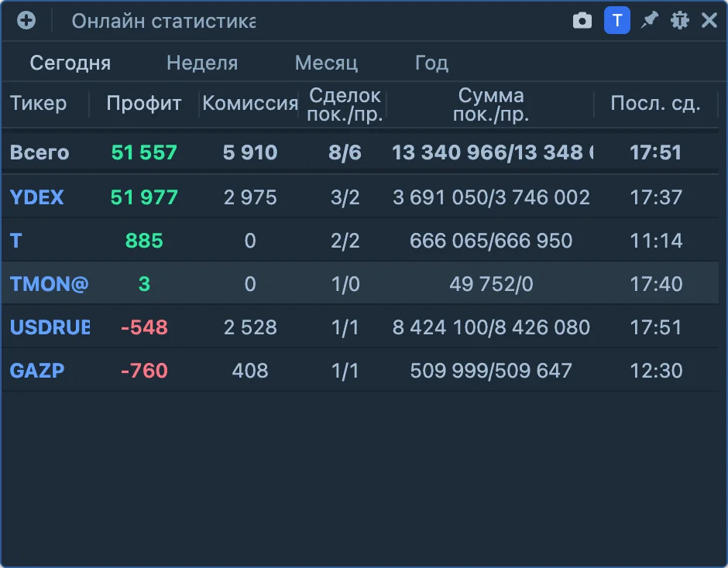Switch to the Месяц tab

326,63
